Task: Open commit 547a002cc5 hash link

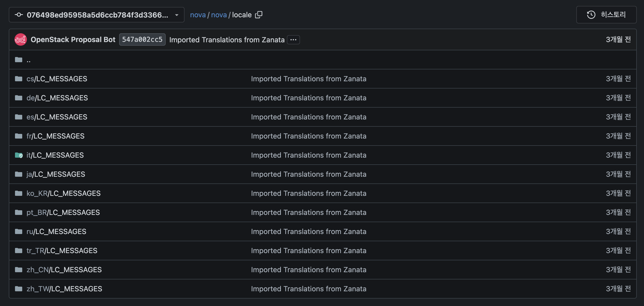Action: [142, 39]
